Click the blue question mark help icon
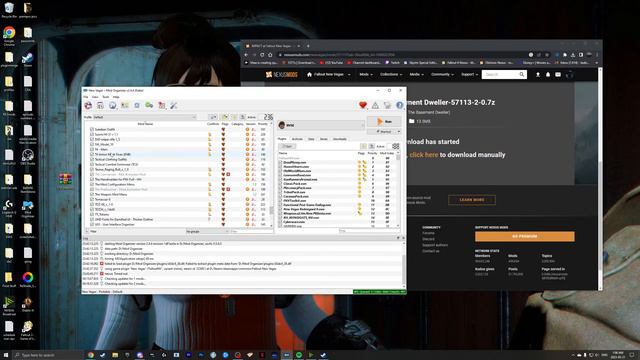 click(400, 105)
